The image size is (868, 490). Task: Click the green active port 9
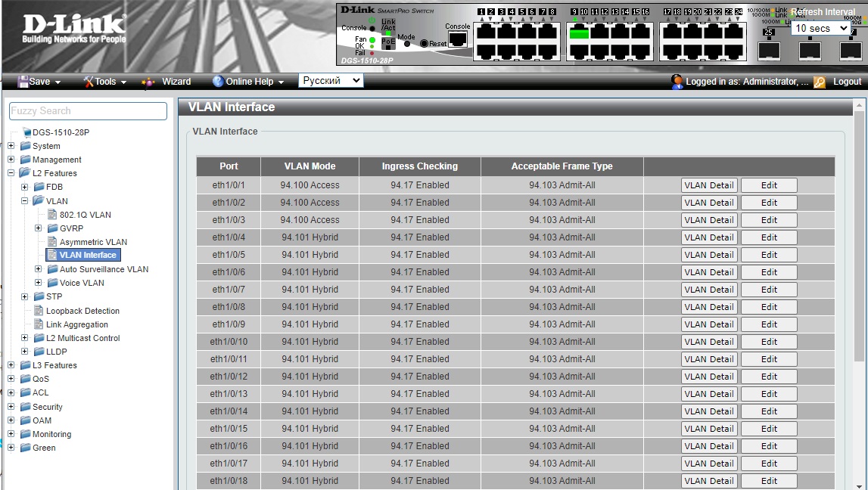coord(579,33)
